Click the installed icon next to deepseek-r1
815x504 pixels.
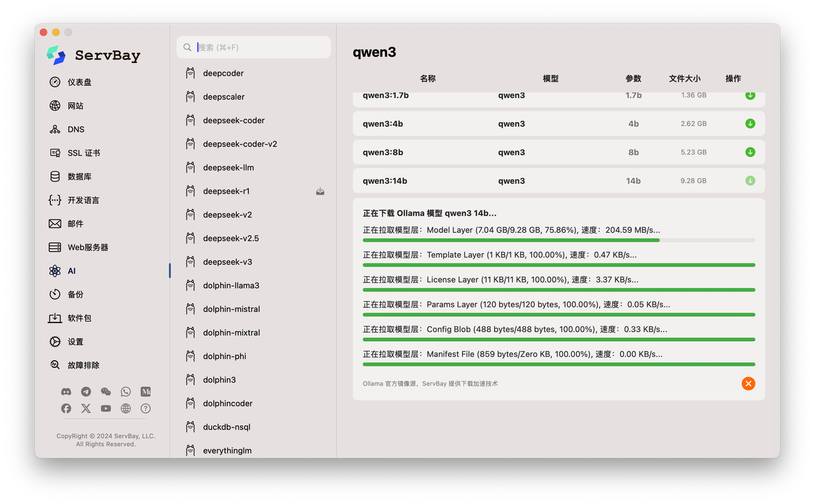(320, 191)
